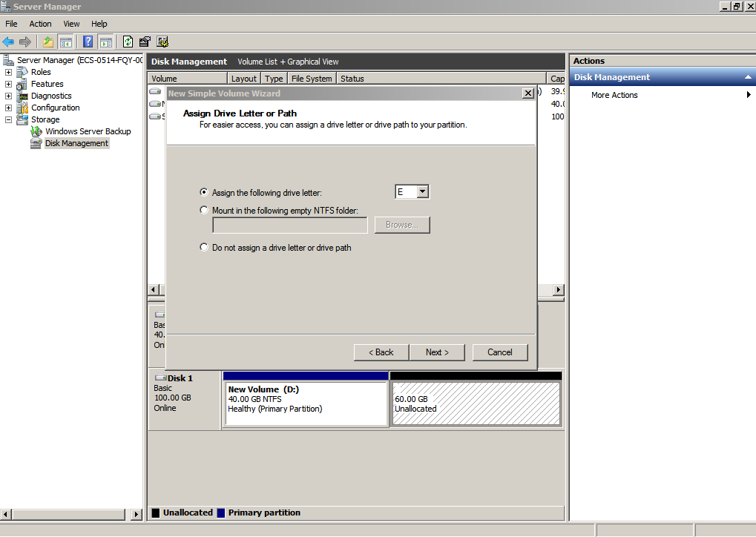Click console tree scroll-left arrow

point(6,514)
